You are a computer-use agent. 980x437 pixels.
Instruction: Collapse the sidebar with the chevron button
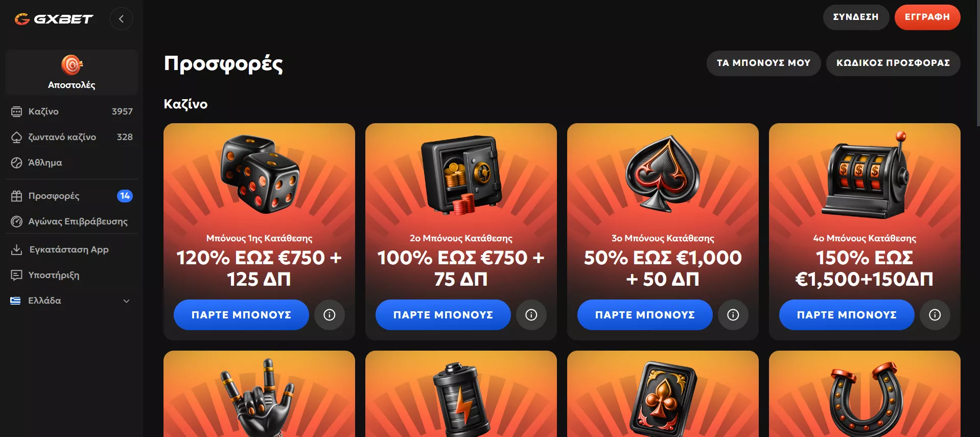(121, 19)
